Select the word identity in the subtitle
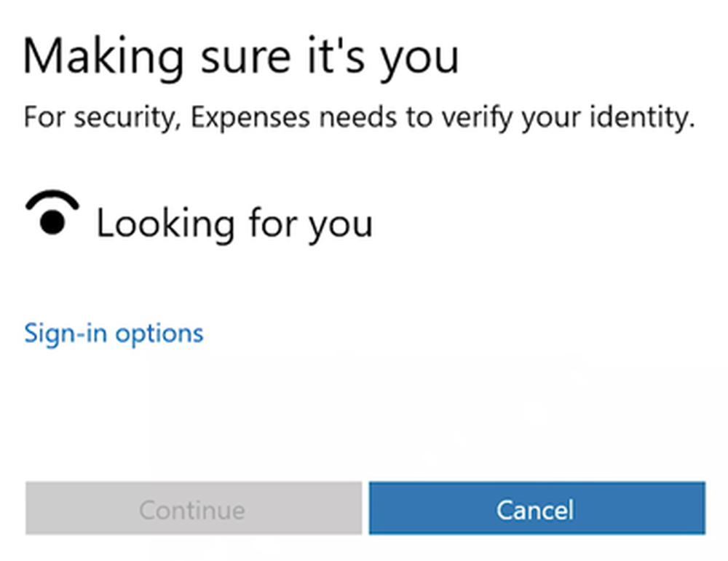 click(642, 117)
